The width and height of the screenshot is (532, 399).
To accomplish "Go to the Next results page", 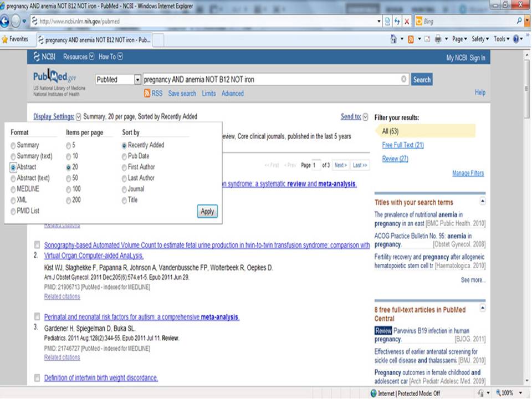I will [340, 165].
